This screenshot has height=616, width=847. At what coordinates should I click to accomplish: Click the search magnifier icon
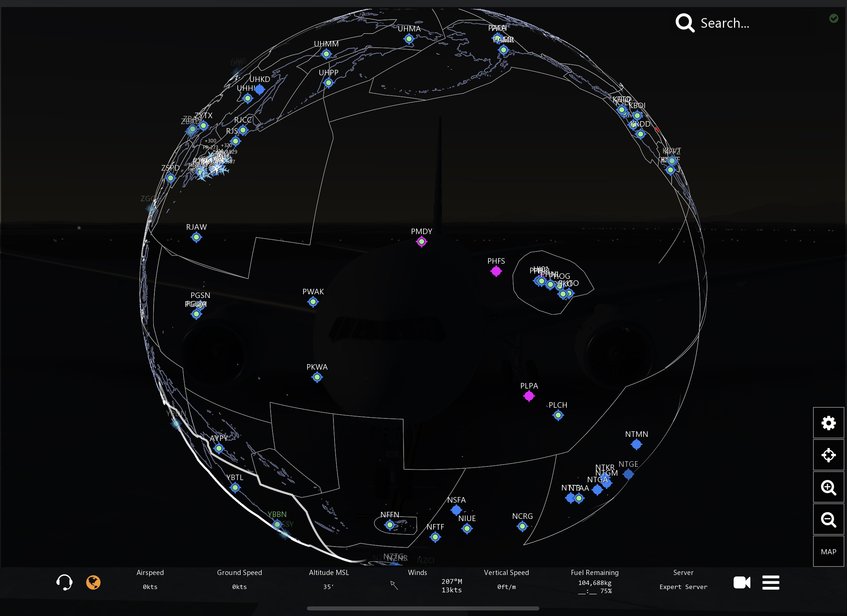pyautogui.click(x=685, y=23)
